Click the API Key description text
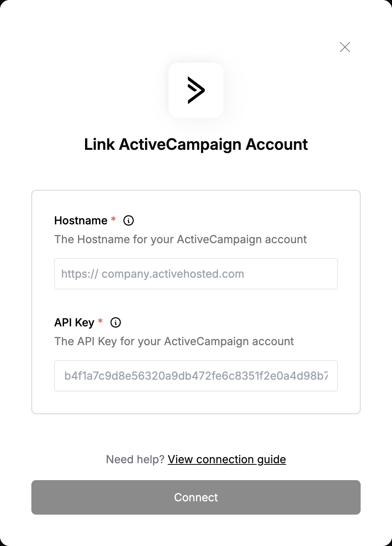Viewport: 392px width, 546px height. pos(174,341)
